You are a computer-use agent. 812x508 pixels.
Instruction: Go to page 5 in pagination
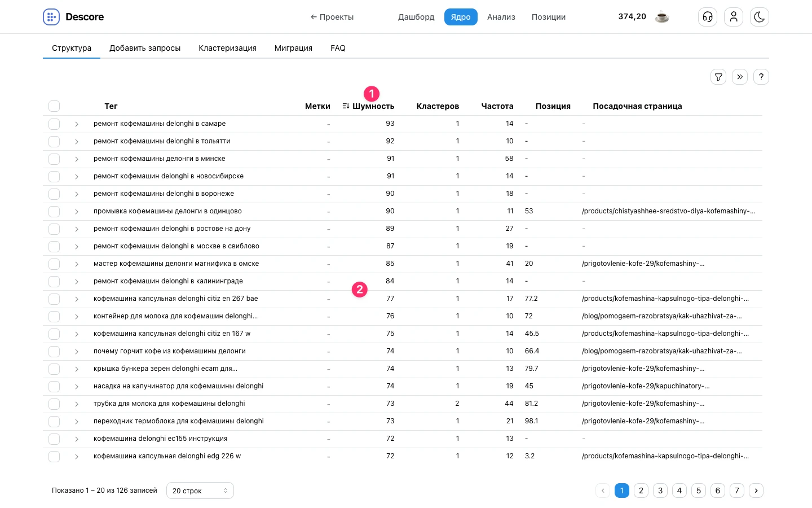pos(699,491)
